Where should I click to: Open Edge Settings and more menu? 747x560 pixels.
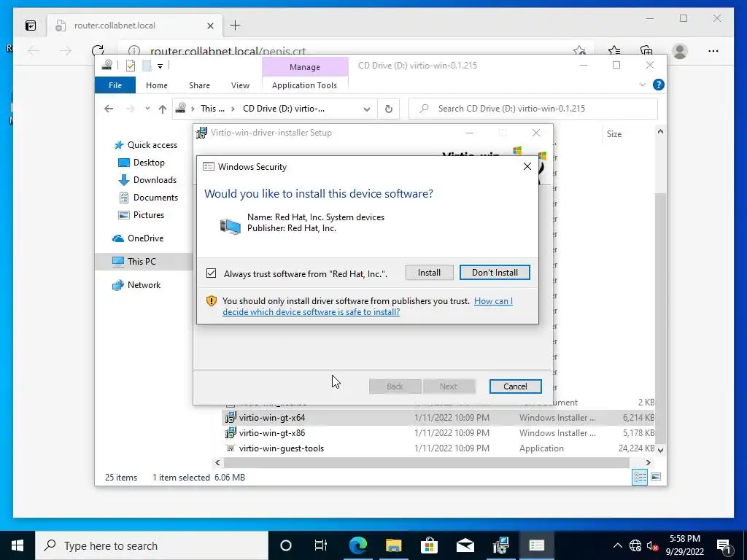713,51
